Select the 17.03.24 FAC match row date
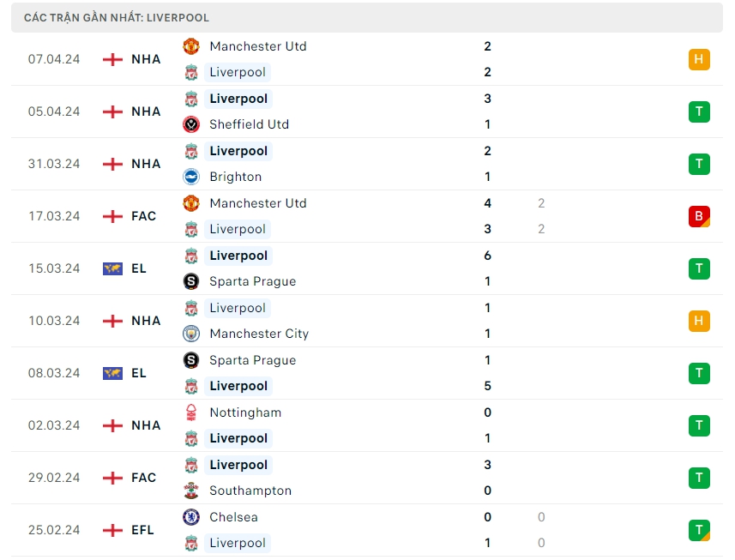This screenshot has width=735, height=560. tap(54, 216)
